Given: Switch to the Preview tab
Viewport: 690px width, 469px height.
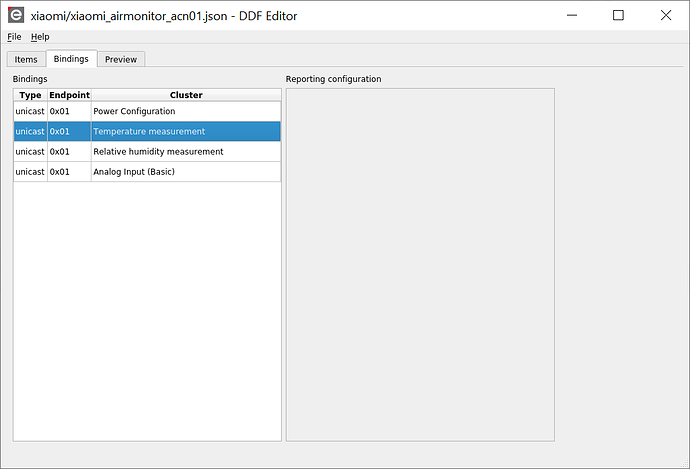Looking at the screenshot, I should 121,59.
